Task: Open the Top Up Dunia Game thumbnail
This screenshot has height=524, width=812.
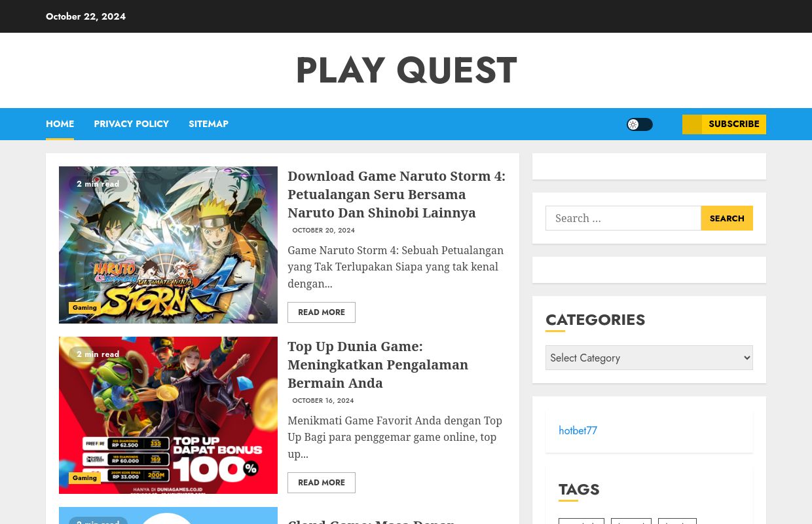Action: (x=168, y=415)
